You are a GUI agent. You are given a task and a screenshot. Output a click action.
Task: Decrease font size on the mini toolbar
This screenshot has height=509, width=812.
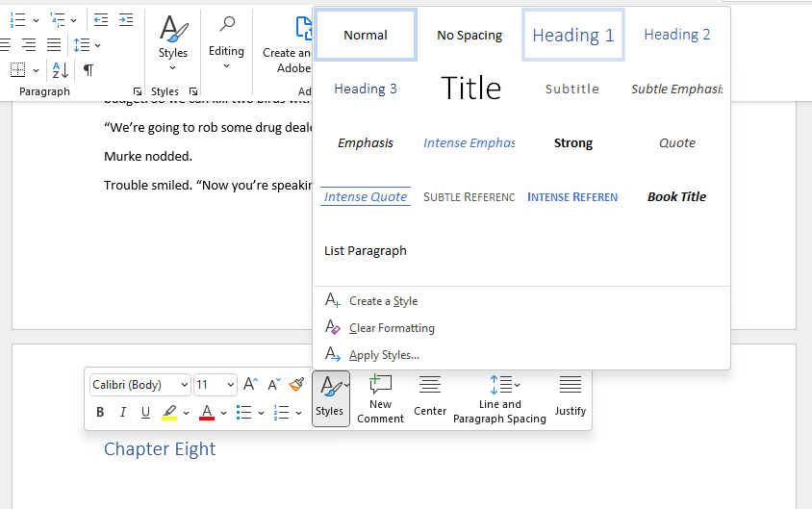[274, 384]
